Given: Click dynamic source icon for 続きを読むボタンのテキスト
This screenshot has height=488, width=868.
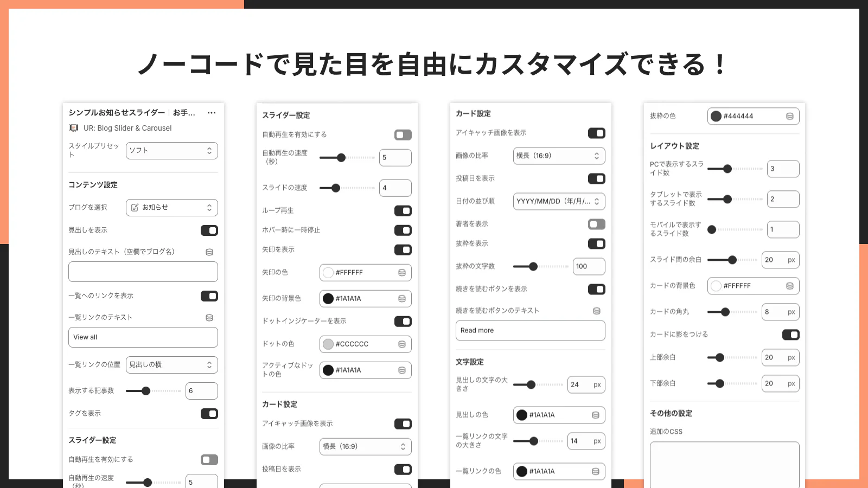Looking at the screenshot, I should coord(597,311).
